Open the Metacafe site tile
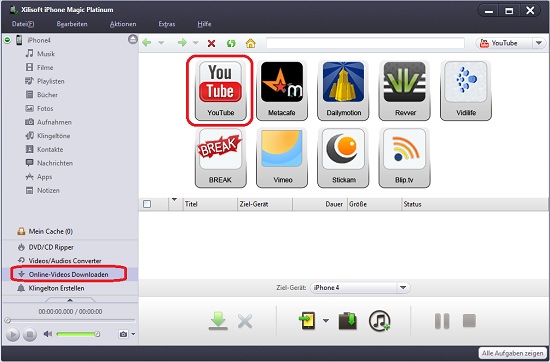 tap(282, 90)
